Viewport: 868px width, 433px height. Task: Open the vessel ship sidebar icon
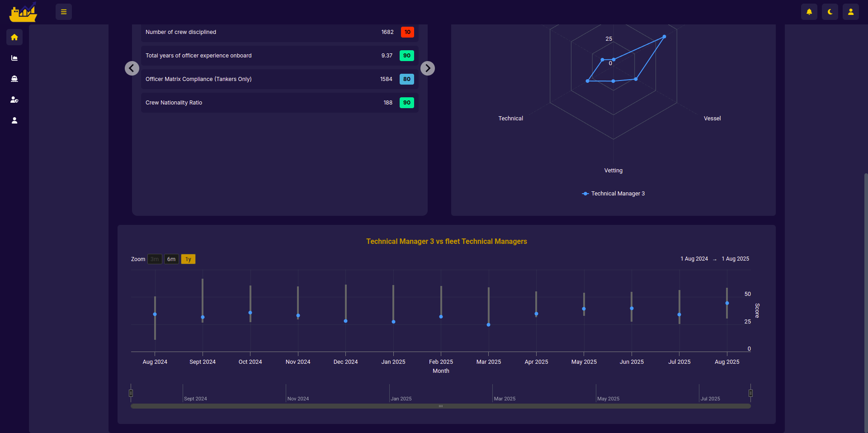tap(14, 79)
